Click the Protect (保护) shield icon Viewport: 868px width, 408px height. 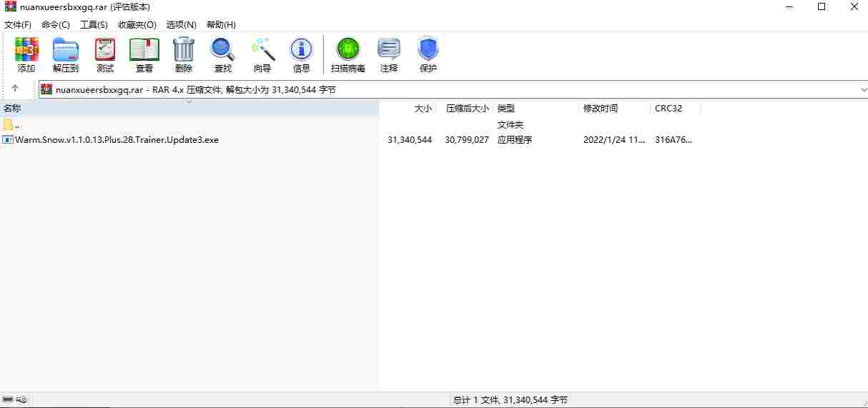(x=428, y=55)
